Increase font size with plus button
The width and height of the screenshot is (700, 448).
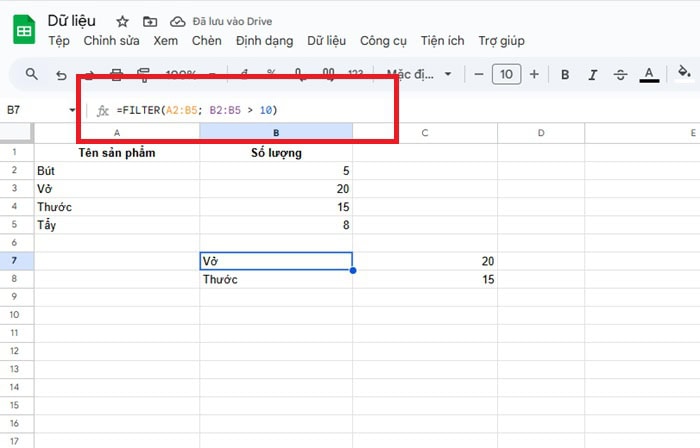click(x=534, y=74)
